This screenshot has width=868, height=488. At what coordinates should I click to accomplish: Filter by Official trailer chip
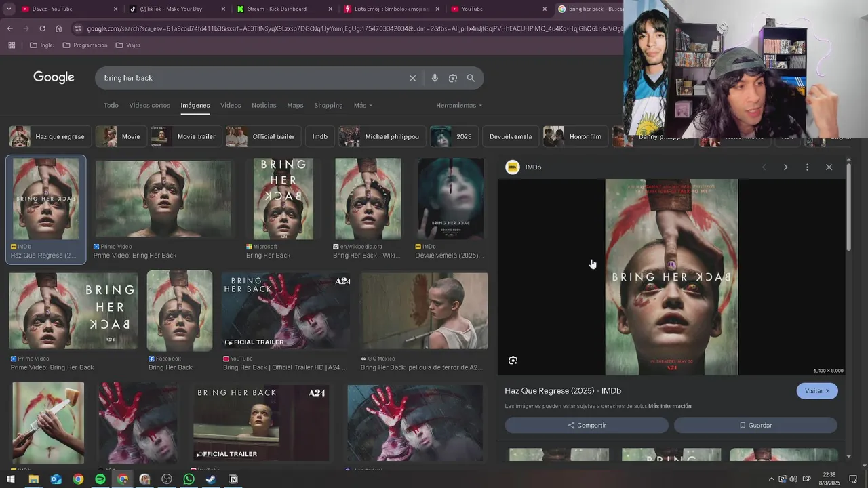coord(264,137)
